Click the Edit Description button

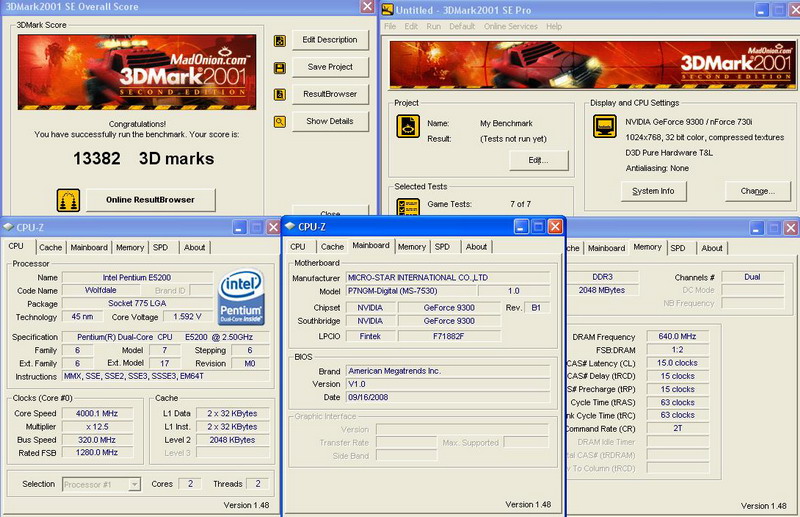330,40
